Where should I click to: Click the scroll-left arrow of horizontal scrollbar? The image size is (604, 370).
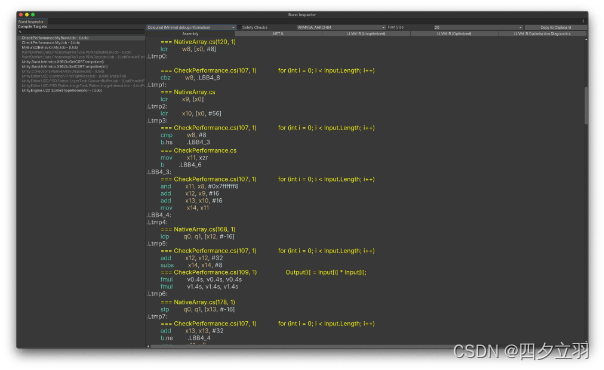(x=148, y=346)
